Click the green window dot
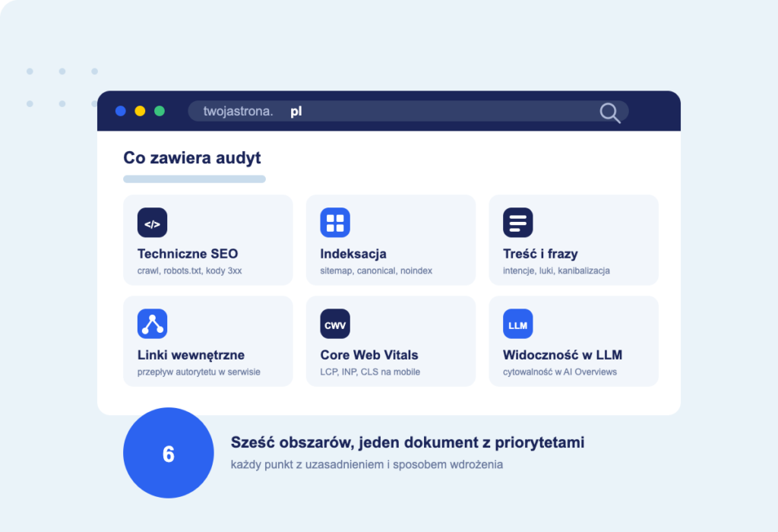 160,111
